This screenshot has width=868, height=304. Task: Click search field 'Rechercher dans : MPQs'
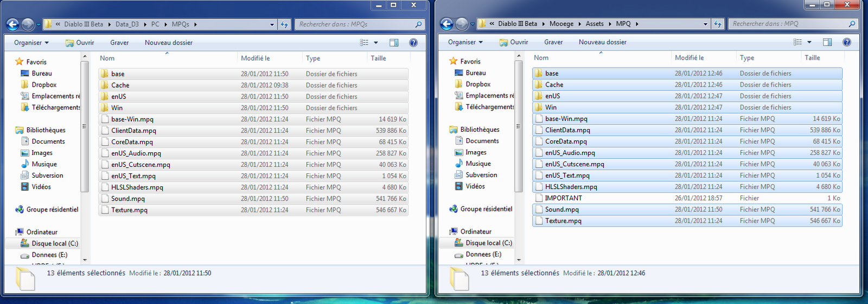pyautogui.click(x=359, y=24)
